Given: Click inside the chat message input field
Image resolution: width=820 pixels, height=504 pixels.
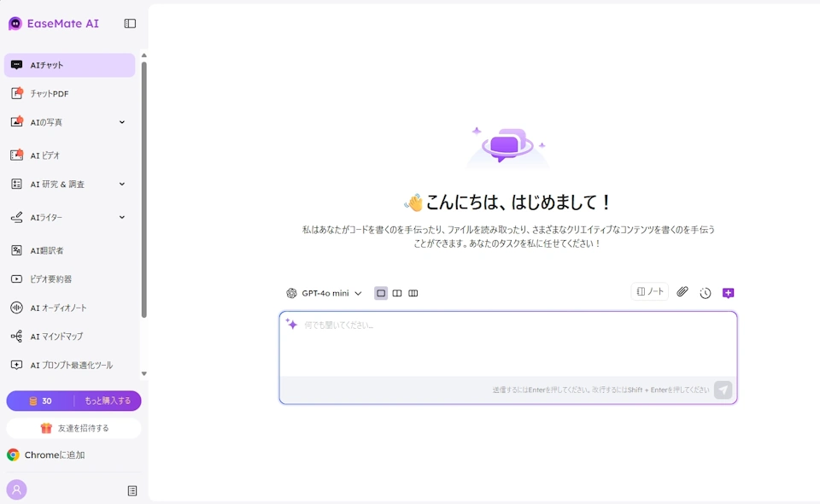Looking at the screenshot, I should (507, 342).
